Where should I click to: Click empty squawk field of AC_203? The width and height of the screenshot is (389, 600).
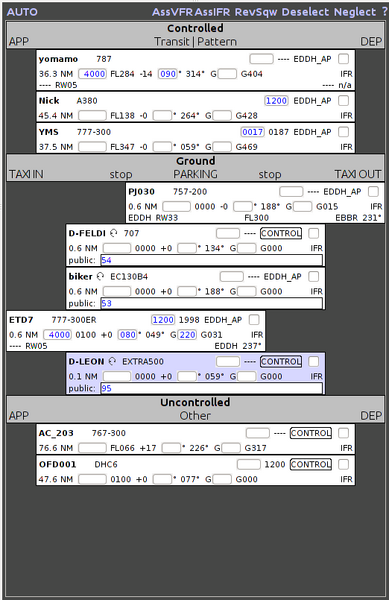[258, 433]
